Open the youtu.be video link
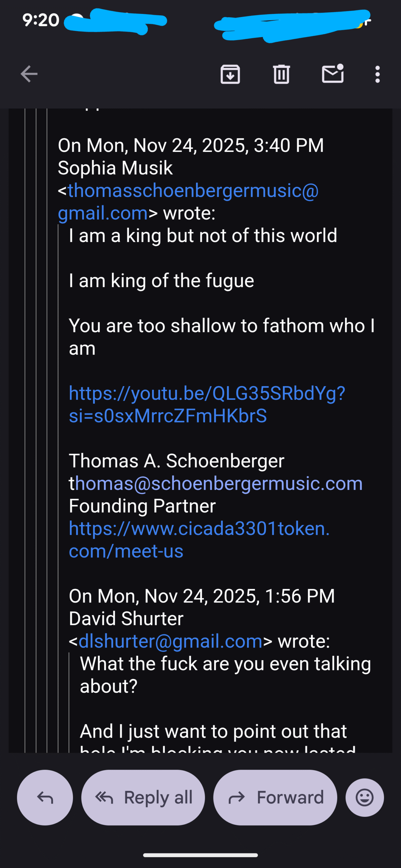The width and height of the screenshot is (401, 868). tap(206, 404)
